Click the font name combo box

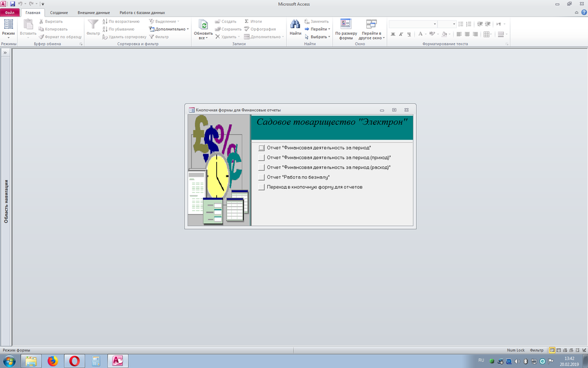(x=412, y=24)
